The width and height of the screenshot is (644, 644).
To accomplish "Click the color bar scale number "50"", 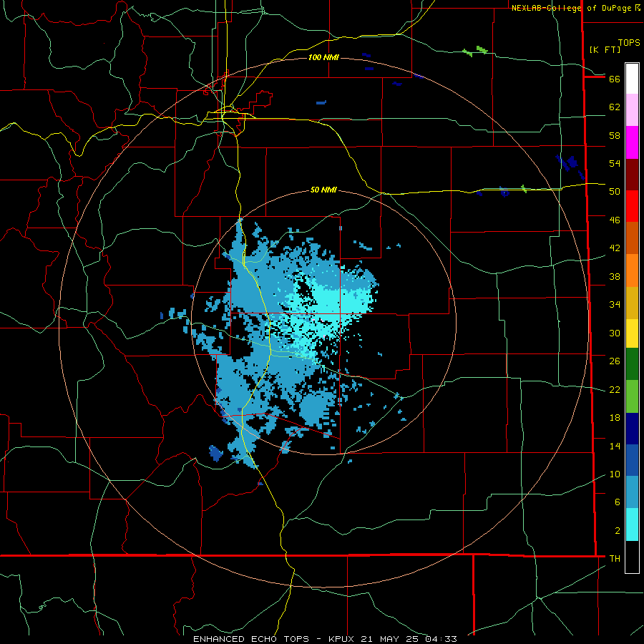I will pyautogui.click(x=615, y=192).
